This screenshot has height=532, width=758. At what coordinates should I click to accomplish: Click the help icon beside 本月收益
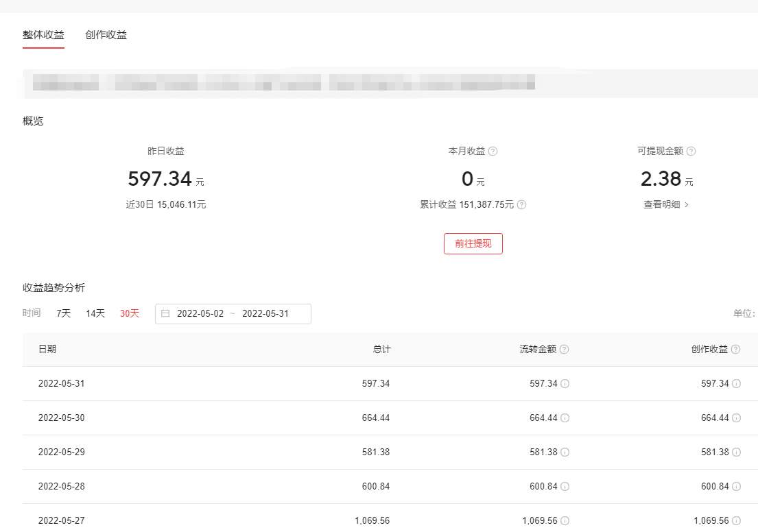[493, 152]
